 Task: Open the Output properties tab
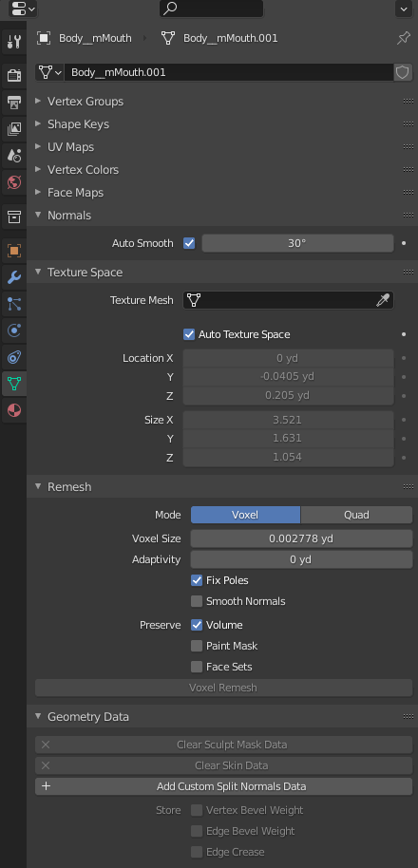[x=14, y=102]
